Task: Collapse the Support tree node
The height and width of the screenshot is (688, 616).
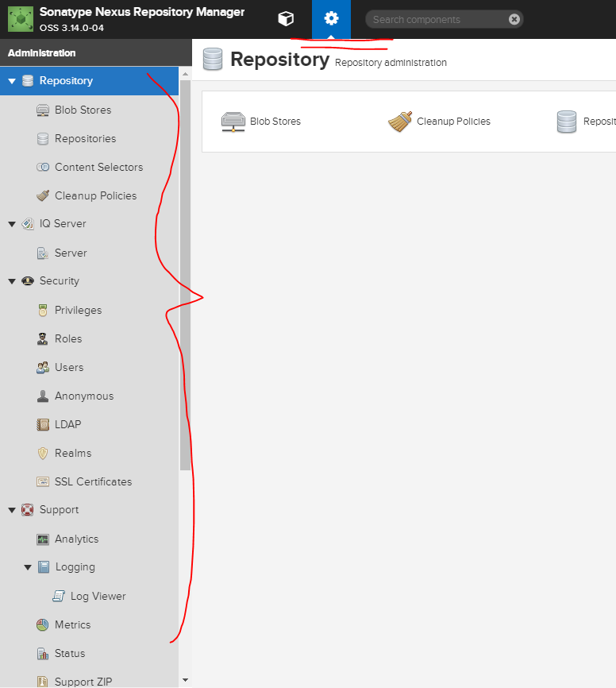Action: pyautogui.click(x=12, y=510)
